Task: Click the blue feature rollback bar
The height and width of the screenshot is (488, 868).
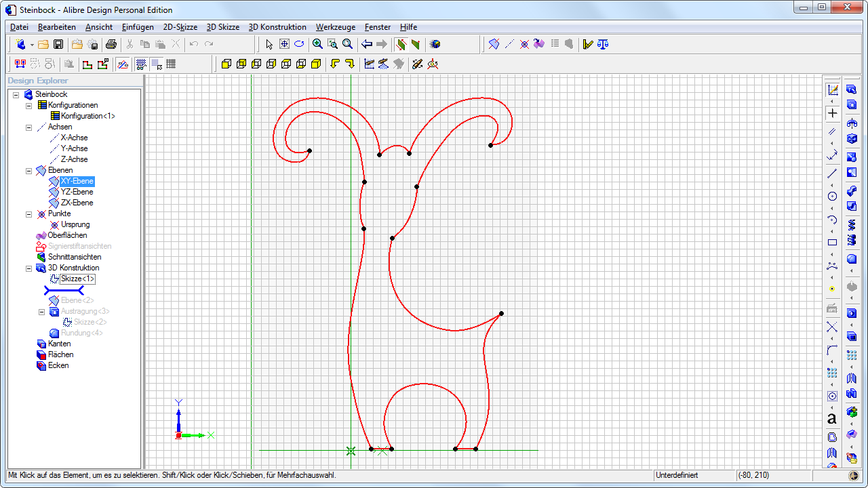Action: tap(64, 290)
